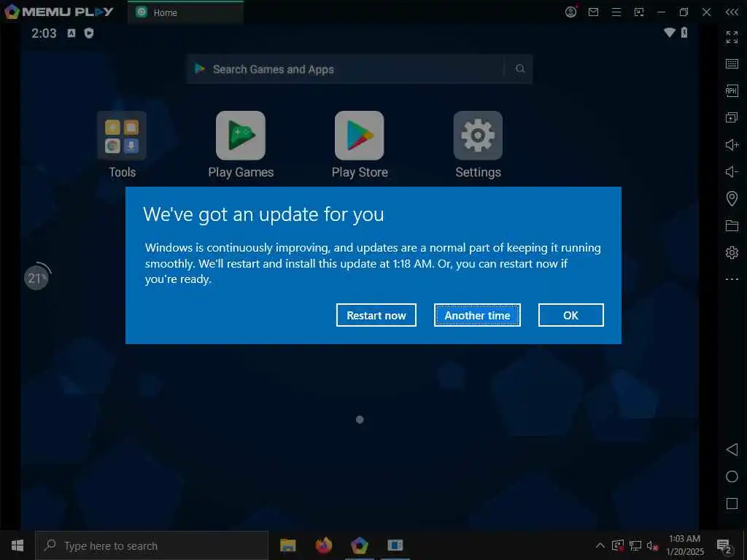
Task: Click the shield notification icon in Android status bar
Action: tap(88, 33)
